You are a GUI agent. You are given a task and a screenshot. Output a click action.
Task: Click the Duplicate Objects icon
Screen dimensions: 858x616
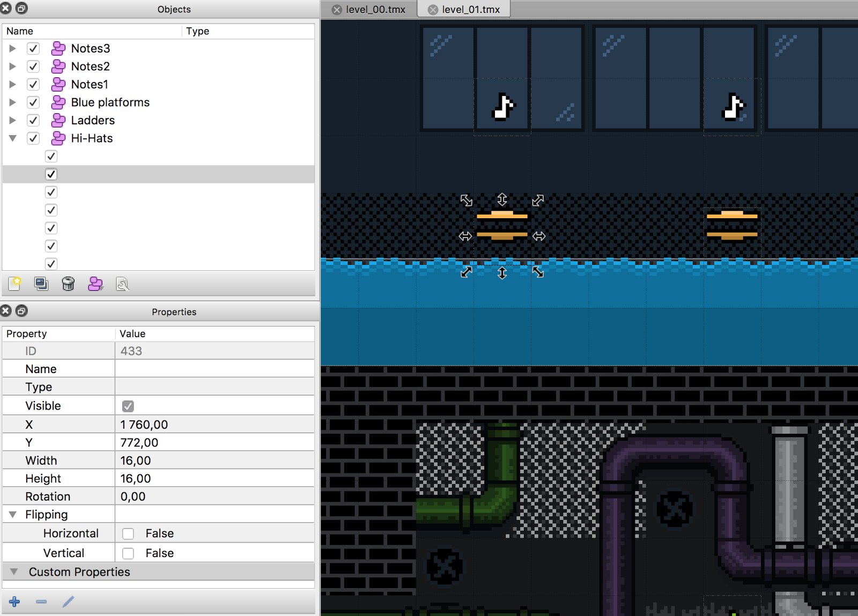41,284
